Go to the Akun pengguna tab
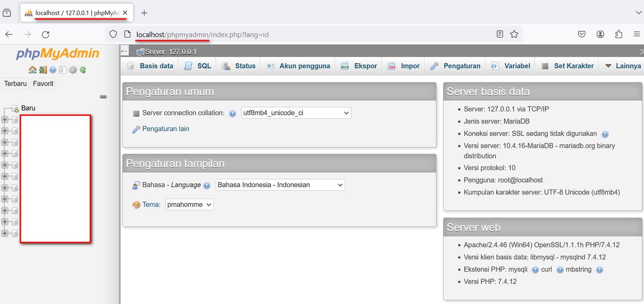The image size is (644, 304). pyautogui.click(x=298, y=66)
